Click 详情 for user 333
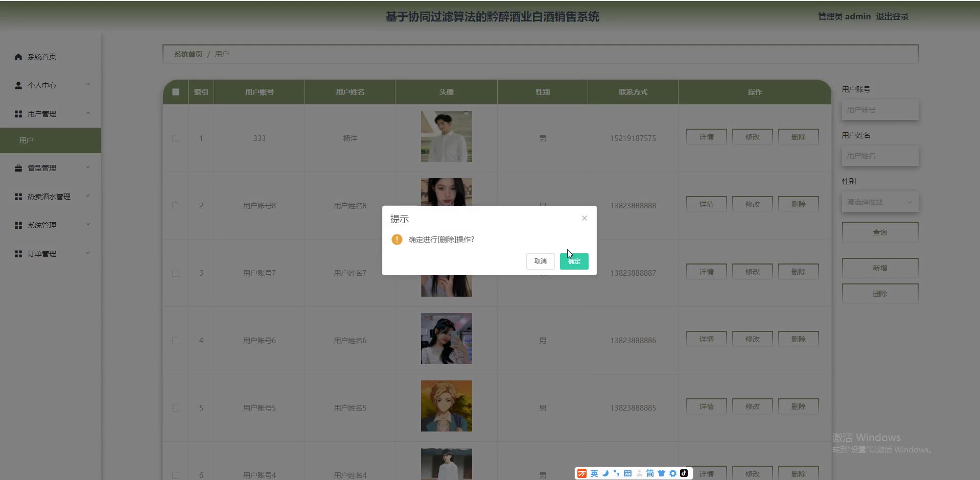 coord(707,137)
